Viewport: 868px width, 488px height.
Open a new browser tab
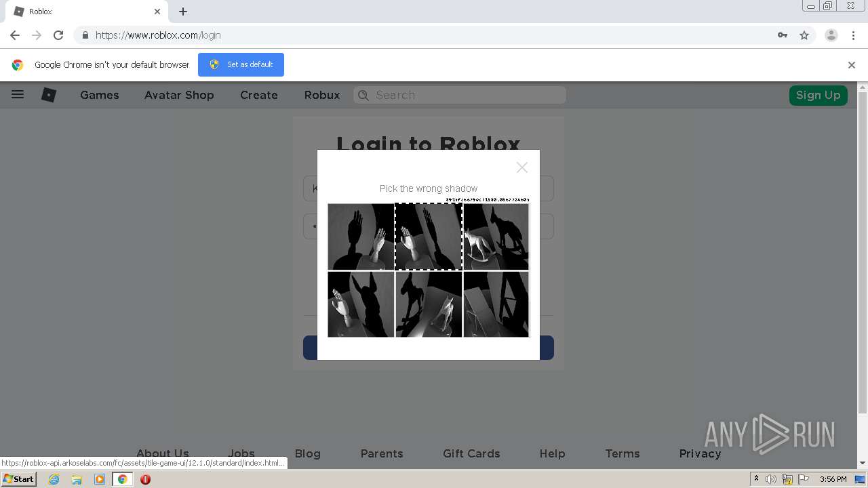(183, 12)
